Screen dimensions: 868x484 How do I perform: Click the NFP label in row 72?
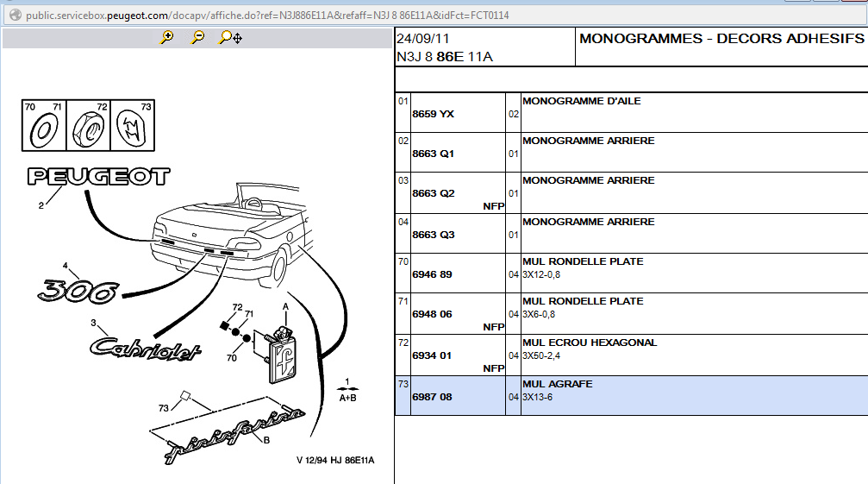[493, 368]
